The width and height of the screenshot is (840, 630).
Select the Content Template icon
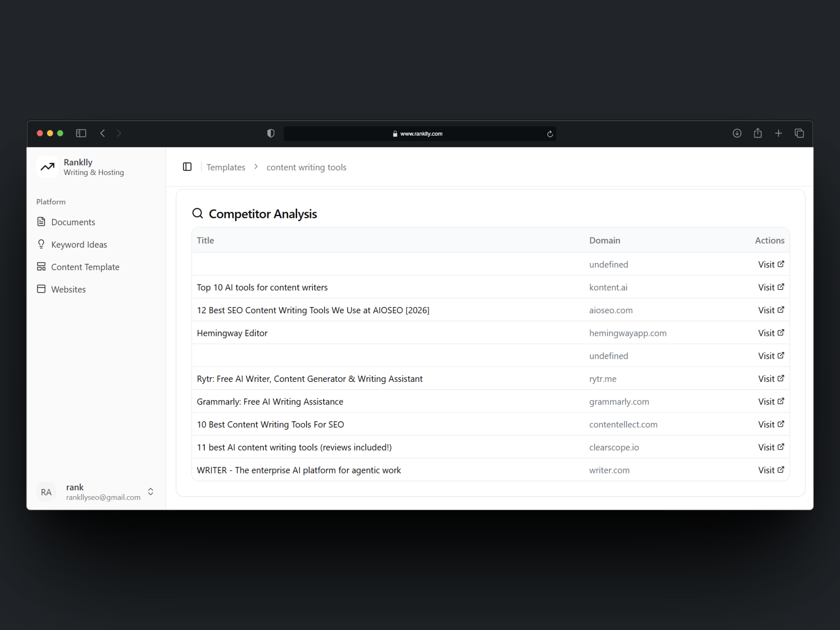pyautogui.click(x=42, y=266)
